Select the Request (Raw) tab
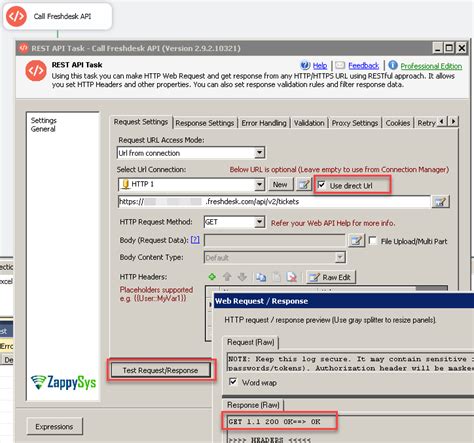This screenshot has height=443, width=474. (251, 342)
